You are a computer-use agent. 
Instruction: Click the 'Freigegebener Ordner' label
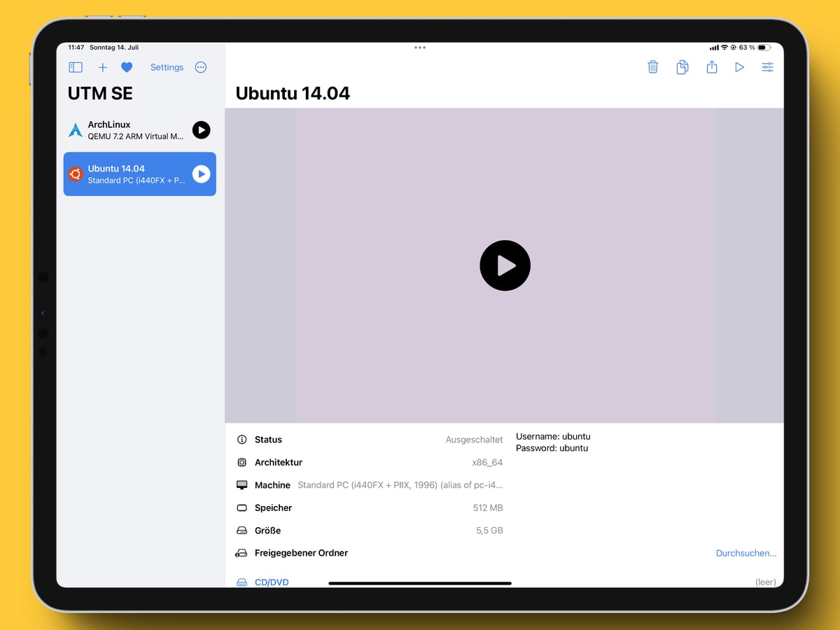tap(301, 553)
